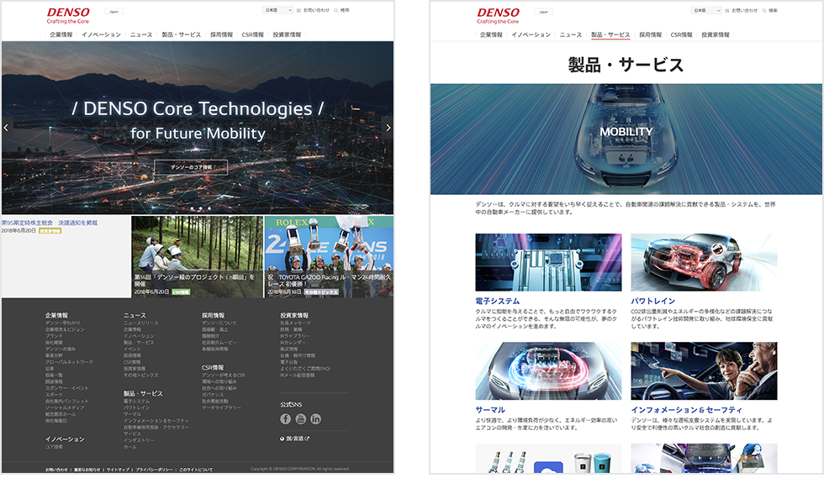
Task: Open イノベーション menu in left page nav
Action: (101, 34)
